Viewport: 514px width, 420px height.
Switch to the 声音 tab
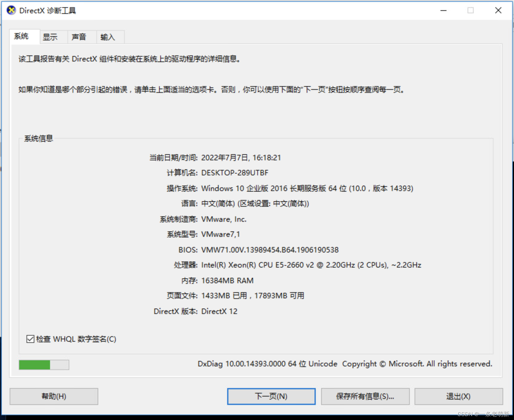[82, 37]
